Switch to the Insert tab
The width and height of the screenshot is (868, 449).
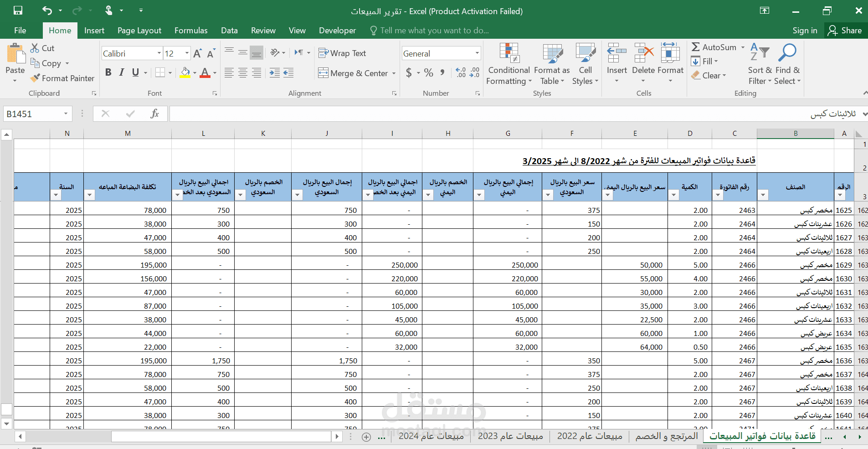94,31
